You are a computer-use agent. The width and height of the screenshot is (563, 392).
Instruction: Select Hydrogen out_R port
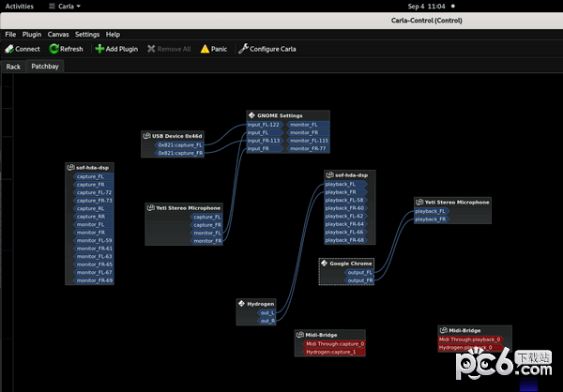(x=266, y=321)
